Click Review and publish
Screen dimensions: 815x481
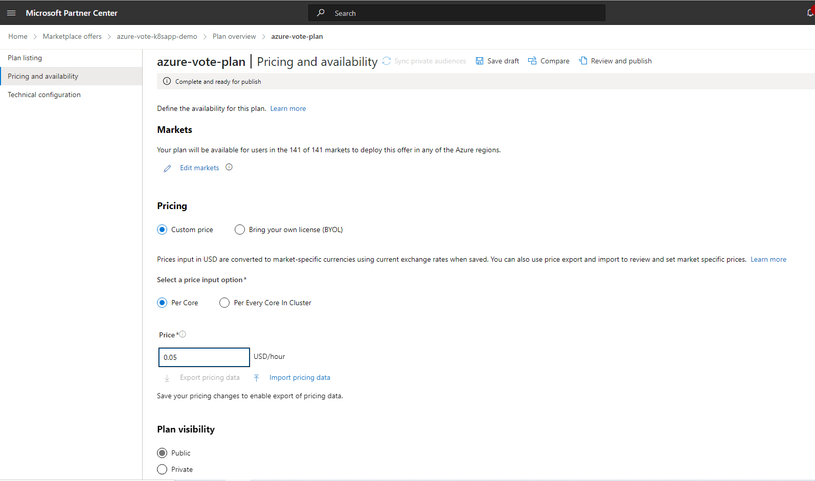(x=615, y=61)
